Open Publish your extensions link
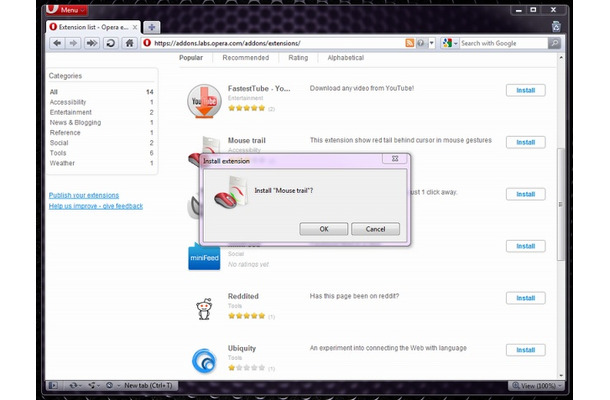Image resolution: width=610 pixels, height=400 pixels. tap(84, 195)
